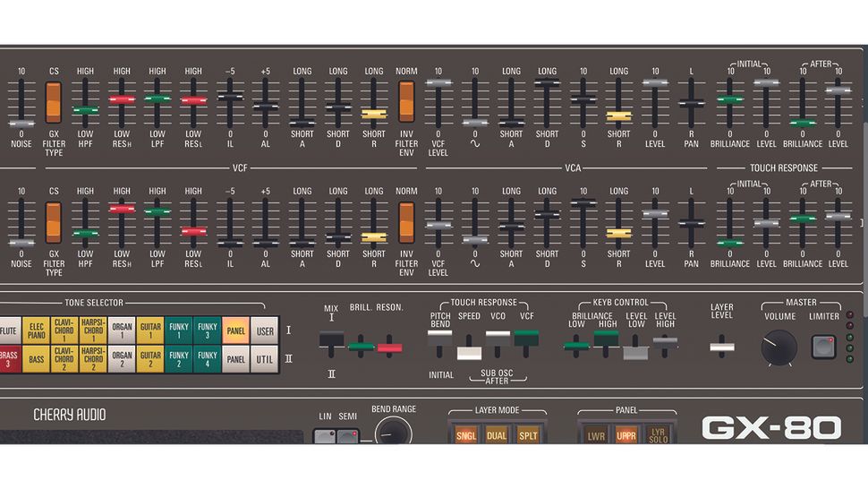Image resolution: width=868 pixels, height=489 pixels.
Task: Select the HARPSI-CHORD 2 tone button
Action: click(x=93, y=359)
